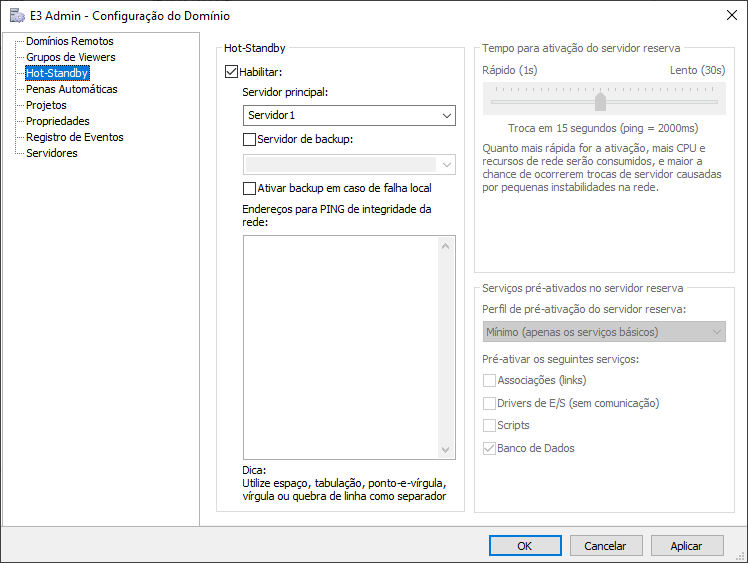Open Penas Automáticas settings
This screenshot has height=563, width=748.
point(72,89)
